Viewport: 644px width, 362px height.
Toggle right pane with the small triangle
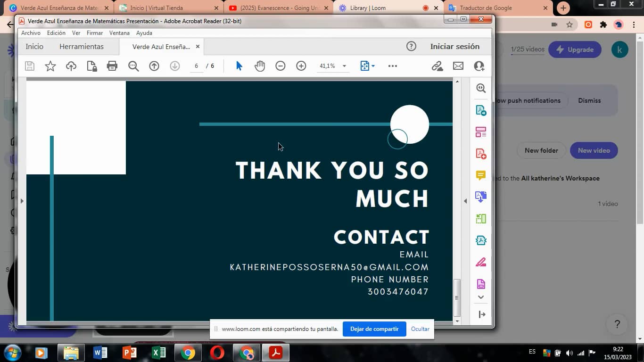pos(465,201)
